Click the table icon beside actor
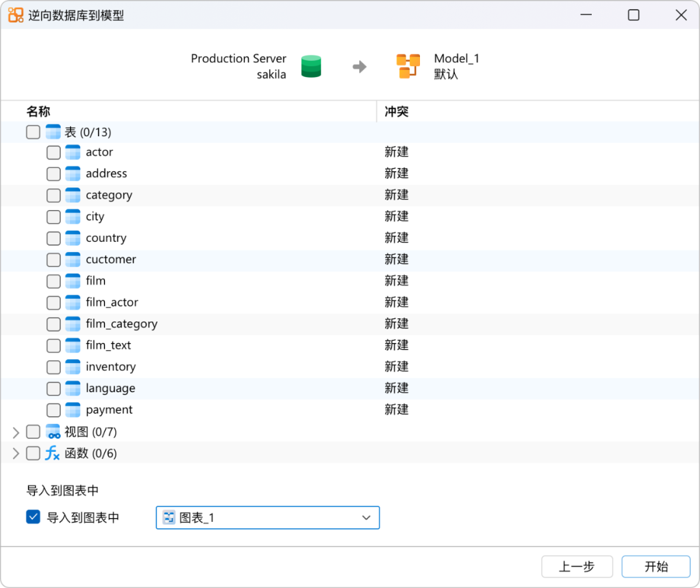Image resolution: width=700 pixels, height=588 pixels. [71, 152]
